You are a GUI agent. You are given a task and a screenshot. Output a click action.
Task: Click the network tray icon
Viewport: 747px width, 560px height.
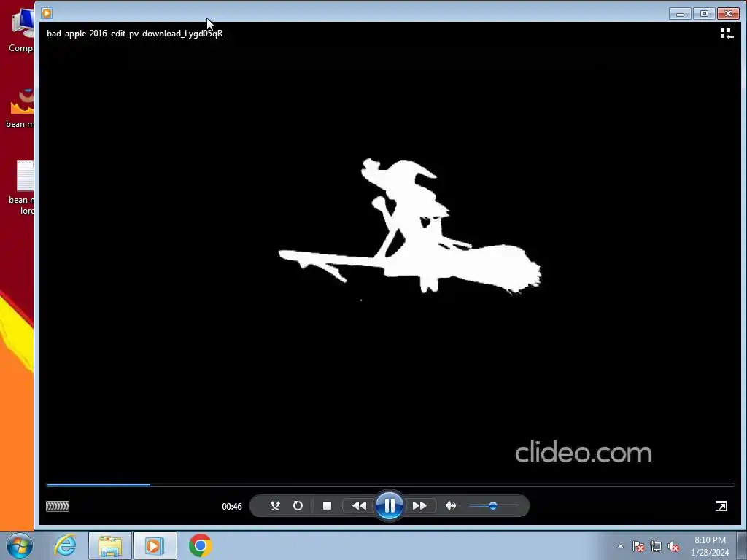click(656, 546)
